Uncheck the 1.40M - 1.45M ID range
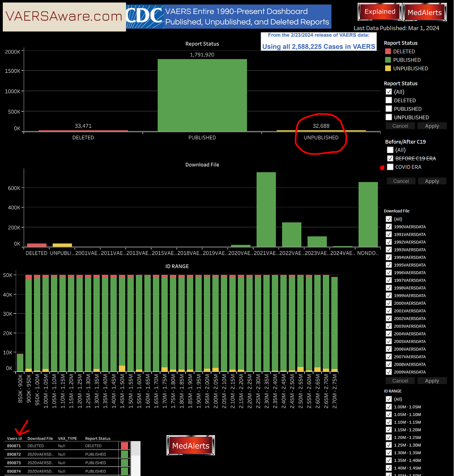 (x=389, y=468)
